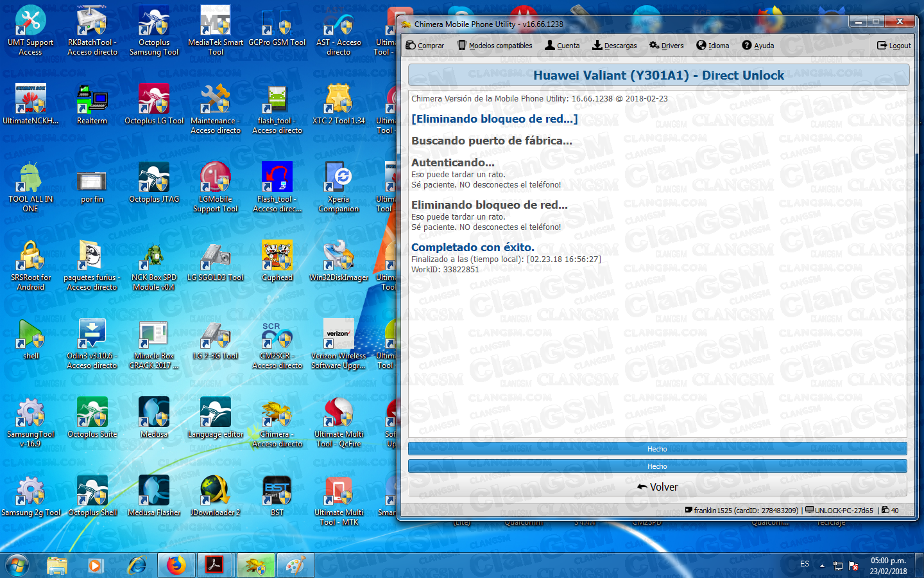Screen dimensions: 924x578
Task: Open Miracle Box CRACK 2017 icon
Action: click(x=154, y=344)
